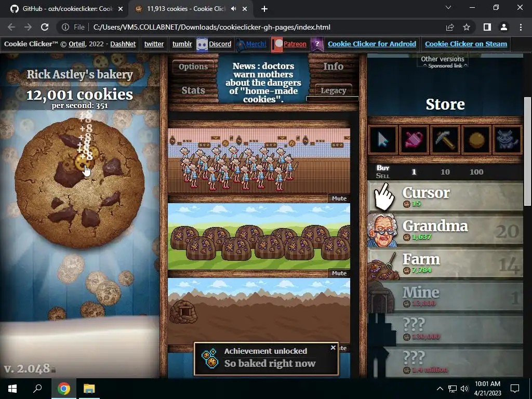The height and width of the screenshot is (399, 532).
Task: Click the big chocolate chip cookie
Action: (x=79, y=183)
